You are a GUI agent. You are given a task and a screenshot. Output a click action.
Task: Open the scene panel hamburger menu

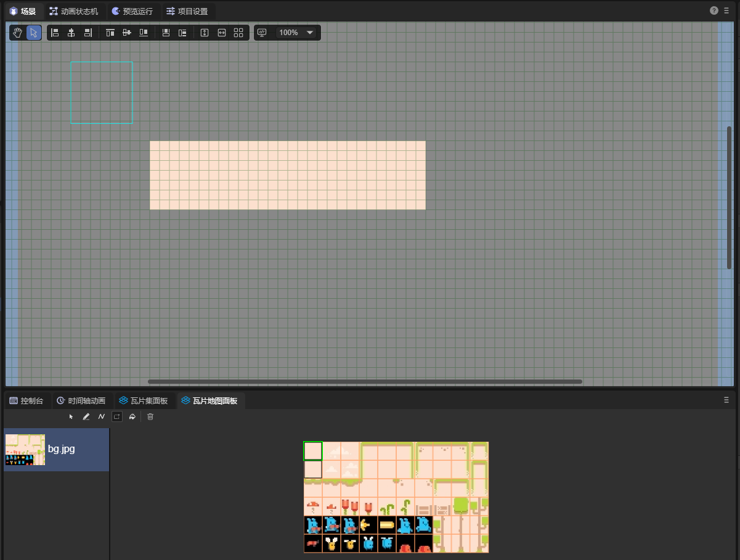[726, 10]
